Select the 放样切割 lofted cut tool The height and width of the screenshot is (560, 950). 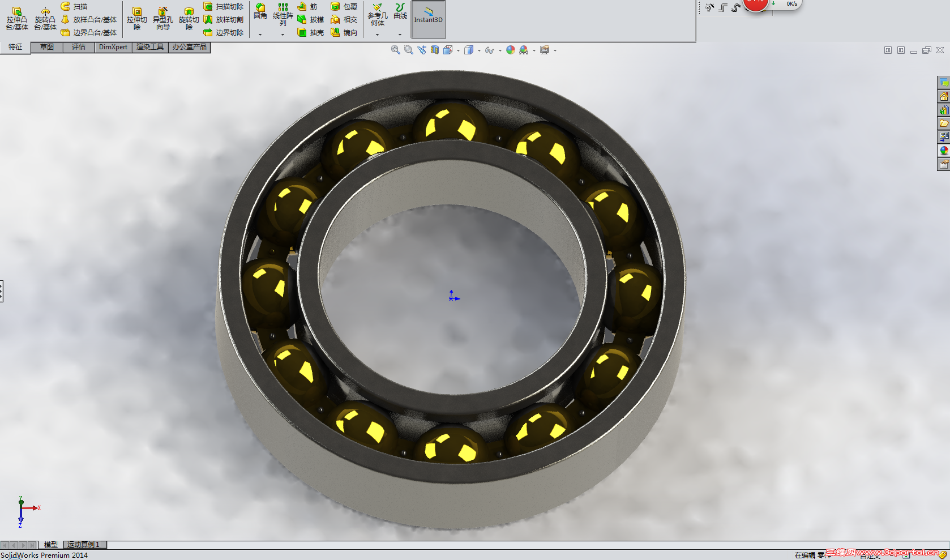224,19
